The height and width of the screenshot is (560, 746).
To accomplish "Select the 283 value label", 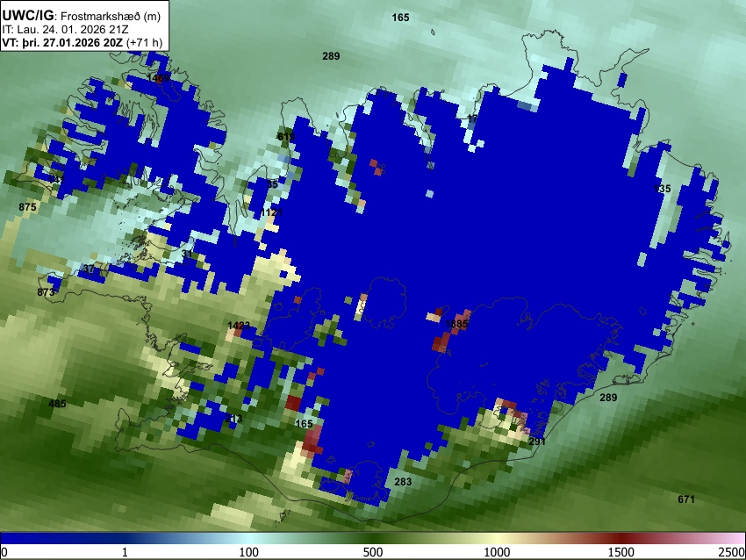I will coord(403,482).
